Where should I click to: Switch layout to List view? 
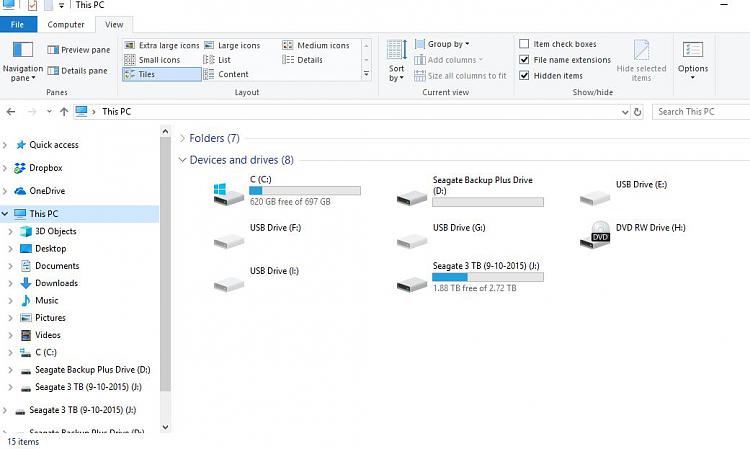pos(217,60)
